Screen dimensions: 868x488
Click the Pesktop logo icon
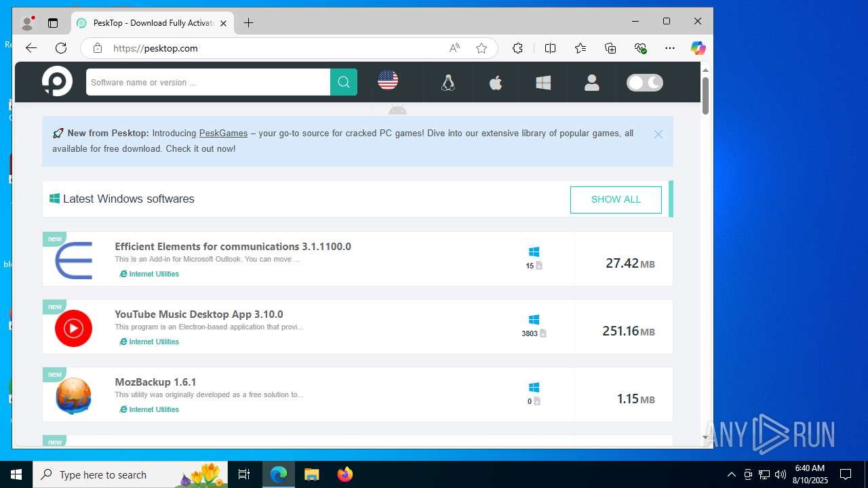click(x=57, y=82)
